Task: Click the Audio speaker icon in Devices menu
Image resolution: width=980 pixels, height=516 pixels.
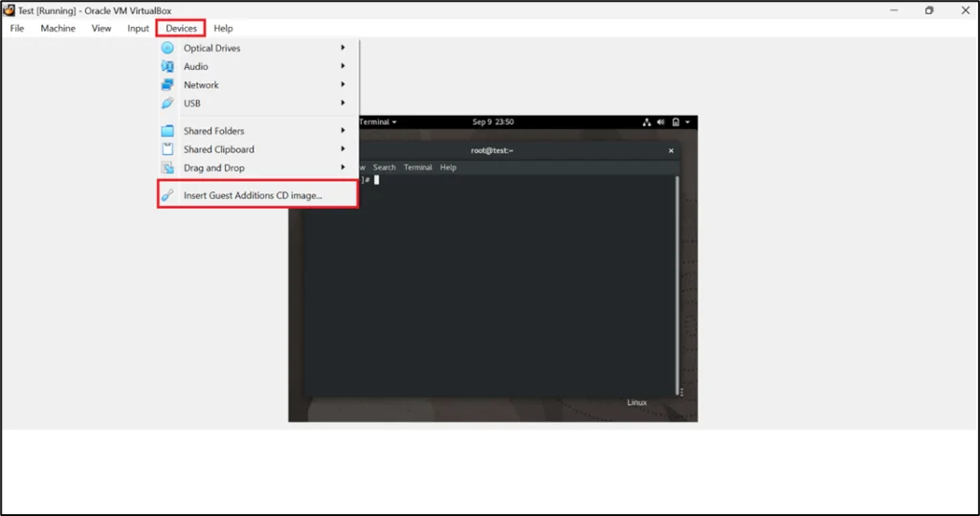Action: coord(167,66)
